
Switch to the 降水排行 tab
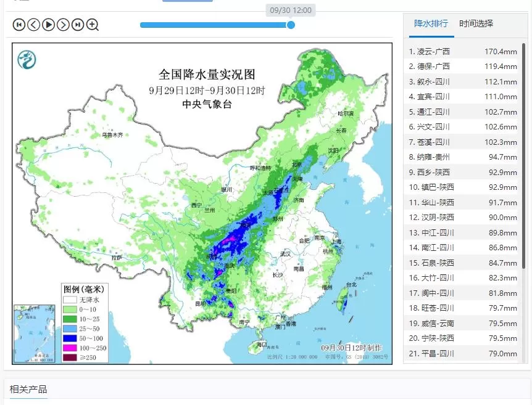click(431, 24)
